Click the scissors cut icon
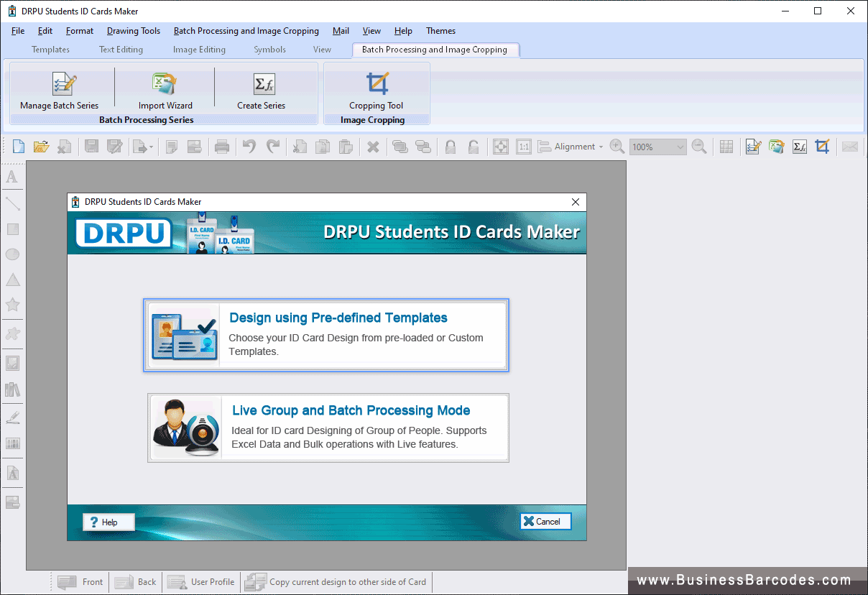Viewport: 868px width, 595px height. pyautogui.click(x=300, y=147)
